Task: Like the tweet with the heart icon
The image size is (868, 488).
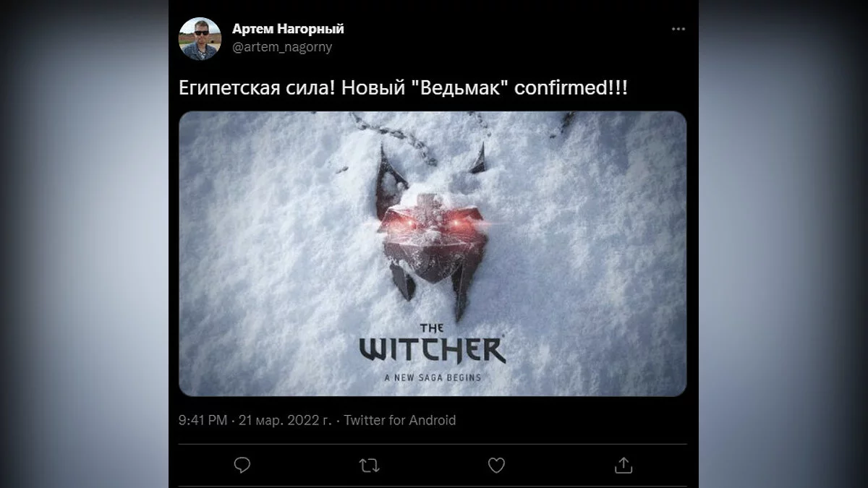Action: point(496,466)
